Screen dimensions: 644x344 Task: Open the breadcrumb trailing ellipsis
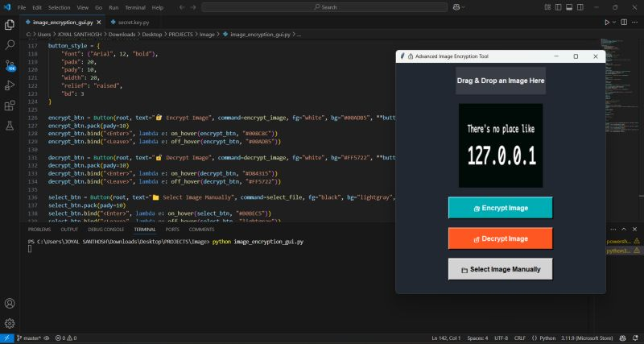click(299, 35)
